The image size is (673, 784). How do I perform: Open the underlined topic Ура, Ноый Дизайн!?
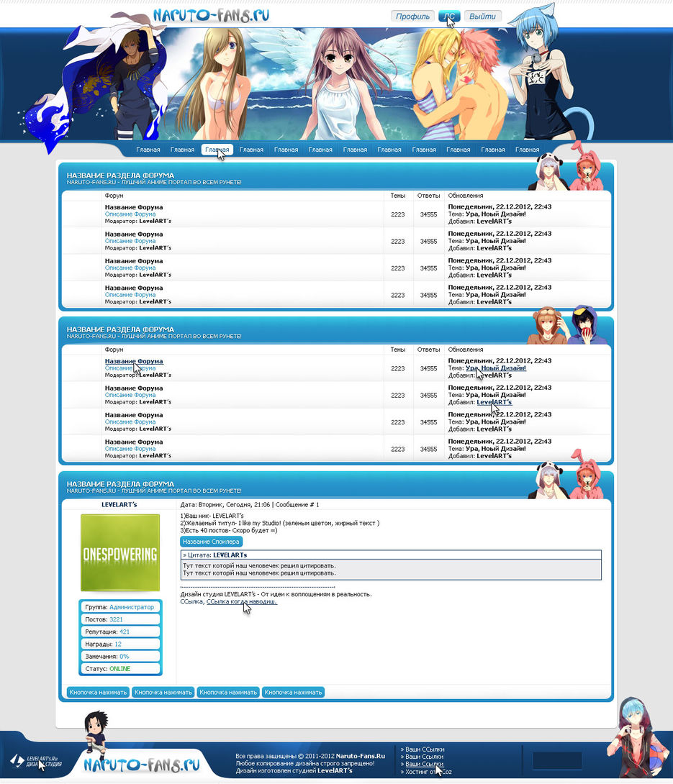(x=495, y=368)
